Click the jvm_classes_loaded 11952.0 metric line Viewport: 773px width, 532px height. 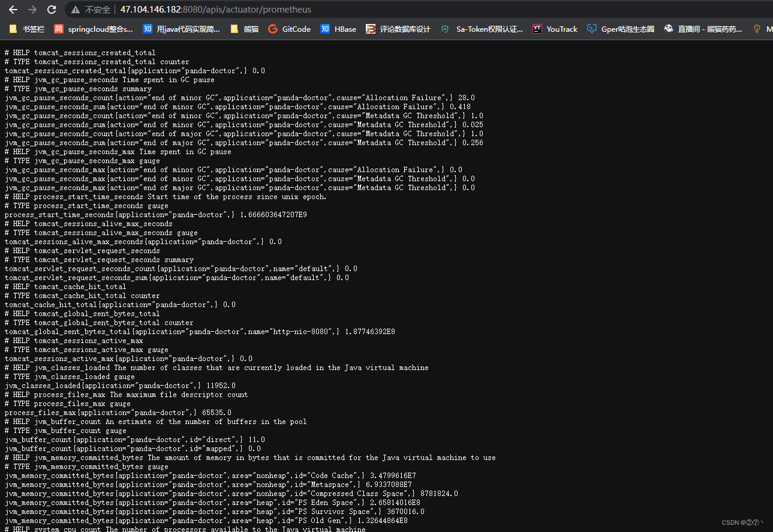coord(120,386)
